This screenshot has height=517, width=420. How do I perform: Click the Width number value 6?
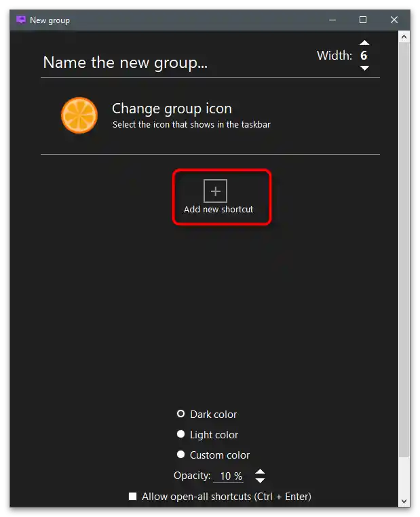[364, 56]
